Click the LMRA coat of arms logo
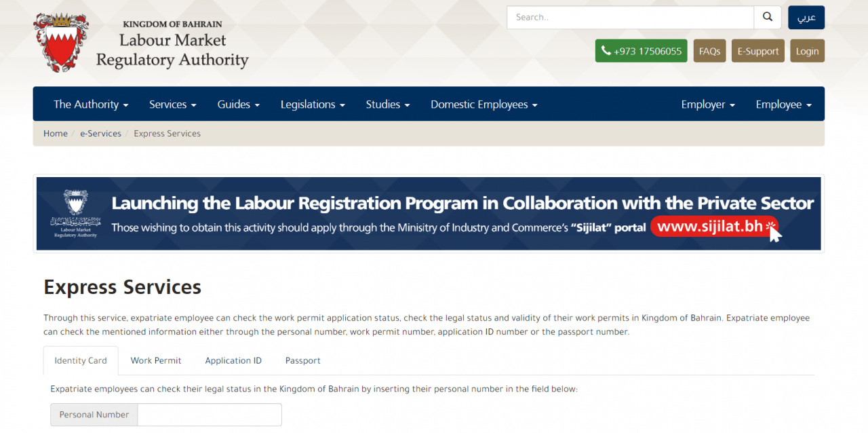This screenshot has width=868, height=433. click(x=60, y=41)
